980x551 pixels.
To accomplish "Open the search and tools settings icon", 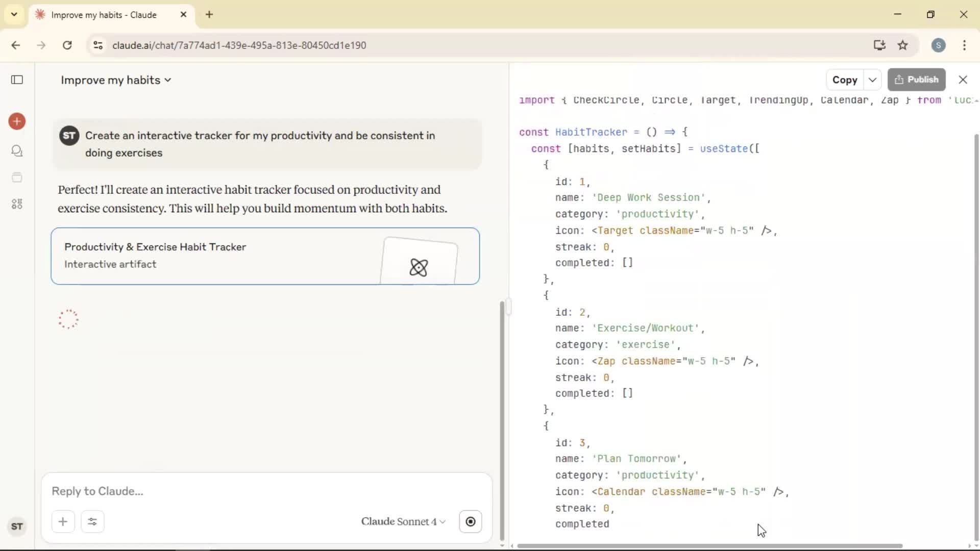I will pyautogui.click(x=92, y=521).
